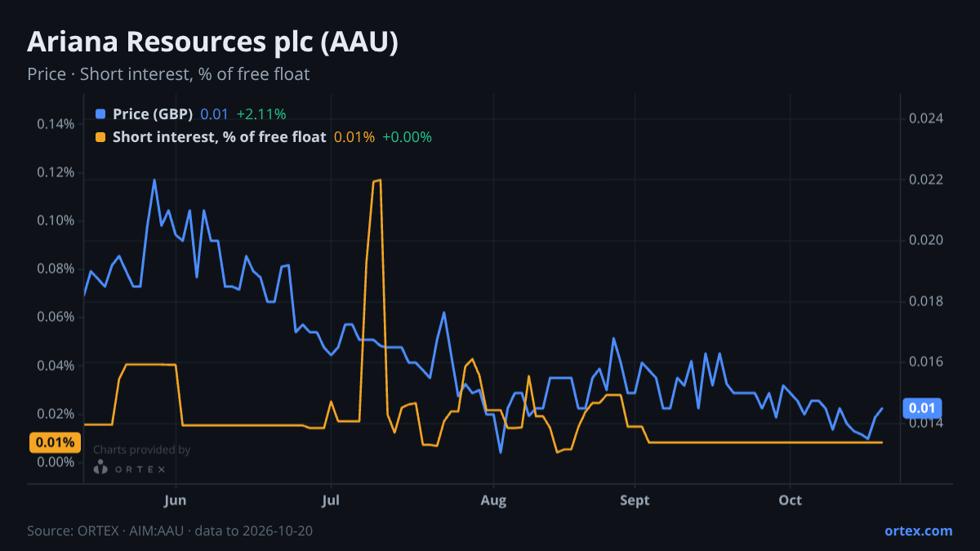Click the 0.022 right axis label
Screen dimensions: 980x551
(x=926, y=180)
